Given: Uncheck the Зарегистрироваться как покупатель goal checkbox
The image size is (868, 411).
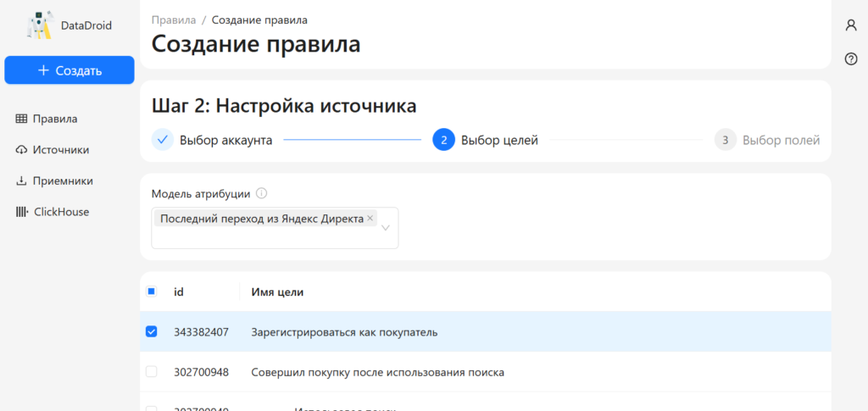Looking at the screenshot, I should (152, 331).
